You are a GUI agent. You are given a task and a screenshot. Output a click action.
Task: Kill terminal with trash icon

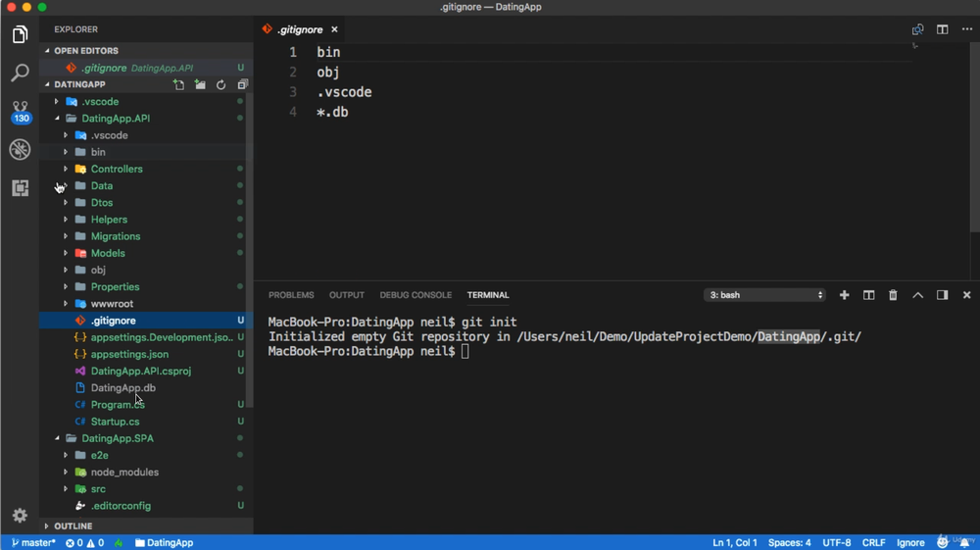[893, 295]
